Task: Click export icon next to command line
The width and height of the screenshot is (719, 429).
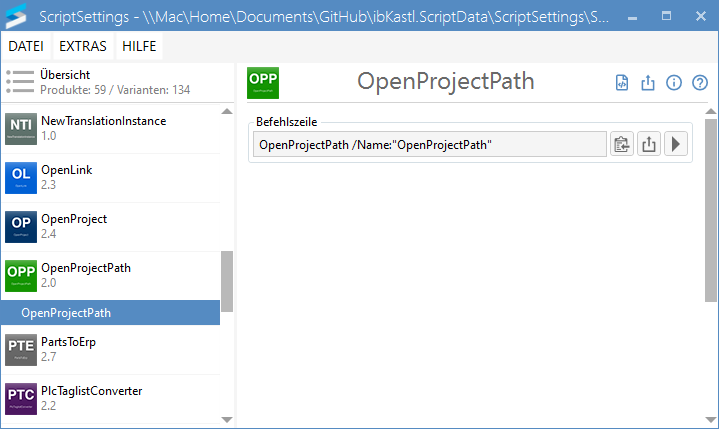Action: click(649, 145)
